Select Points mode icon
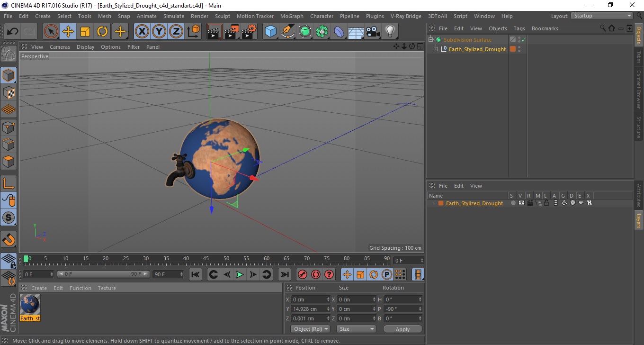Image resolution: width=644 pixels, height=345 pixels. (9, 127)
